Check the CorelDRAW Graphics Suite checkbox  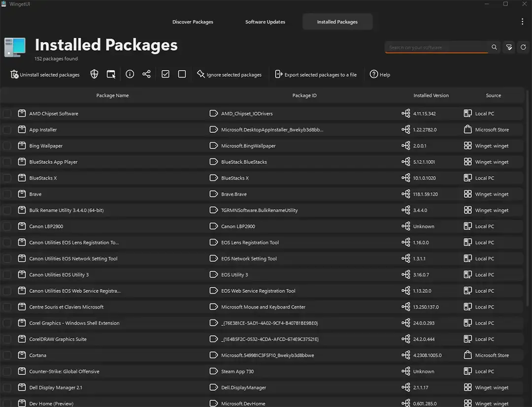[x=7, y=339]
